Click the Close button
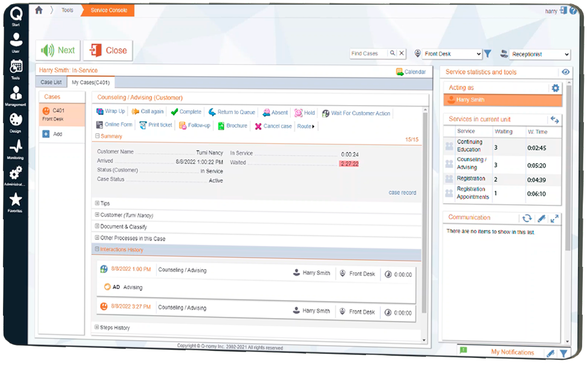 click(x=108, y=50)
